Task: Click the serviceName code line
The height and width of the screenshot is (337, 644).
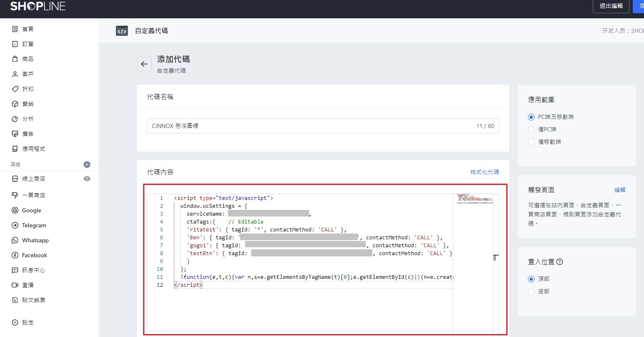Action: pos(249,214)
